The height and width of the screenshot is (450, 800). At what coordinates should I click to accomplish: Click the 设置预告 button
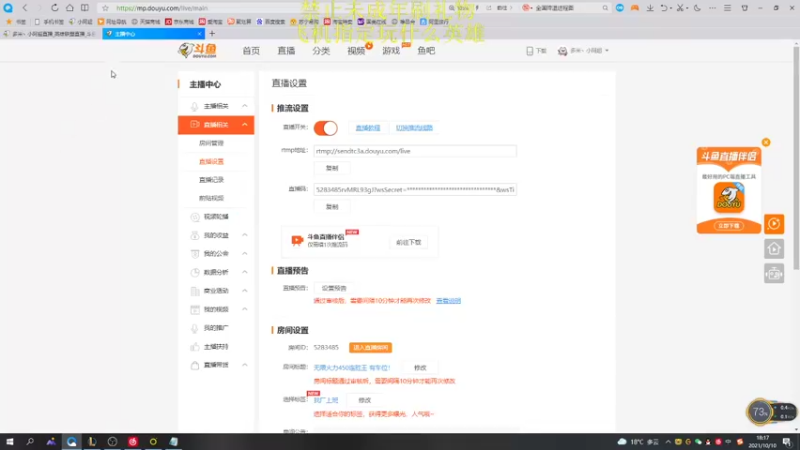(x=334, y=288)
